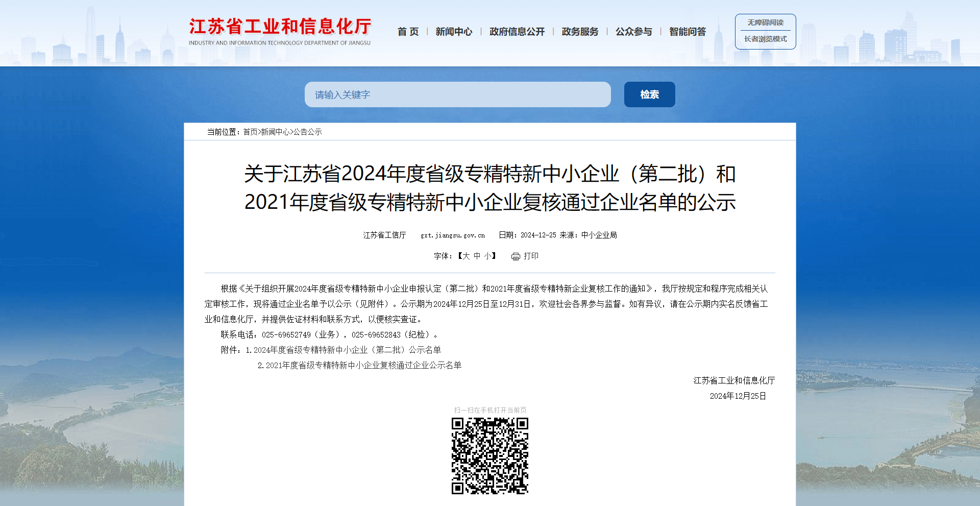Open the 政务服务 menu item
Viewport: 980px width, 506px height.
tap(580, 32)
